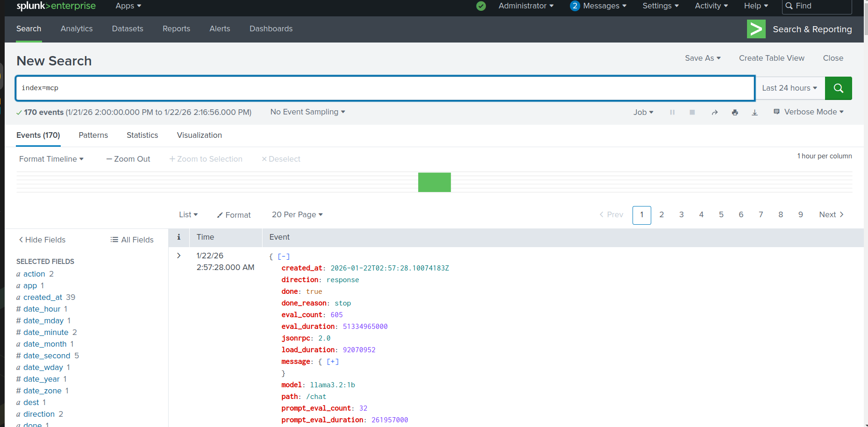This screenshot has height=427, width=868.
Task: Switch to the Statistics tab
Action: (142, 135)
